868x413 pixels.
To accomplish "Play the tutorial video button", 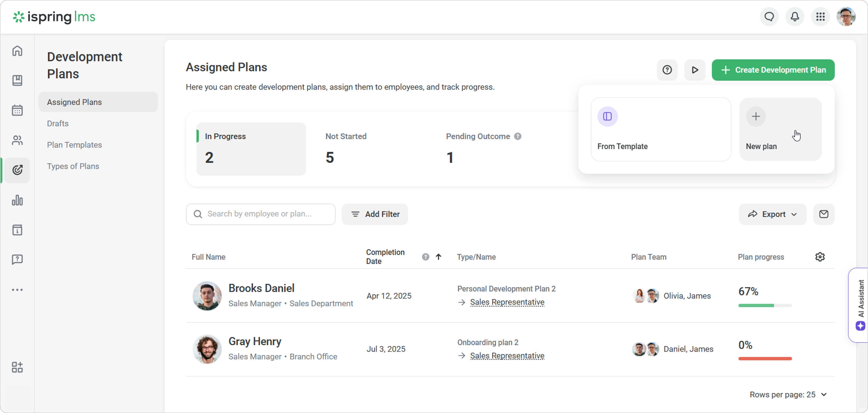I will pos(695,70).
